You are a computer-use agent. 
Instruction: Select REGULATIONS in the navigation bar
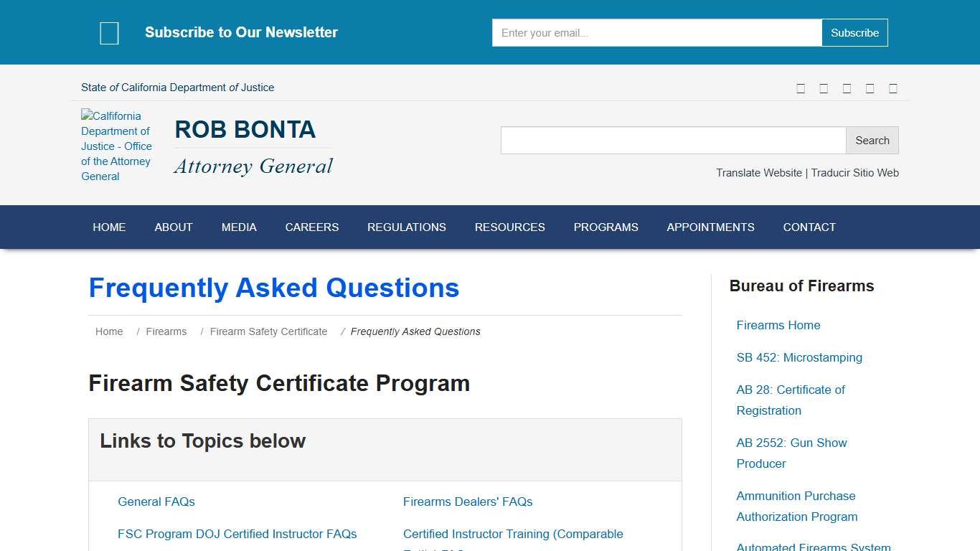(407, 227)
